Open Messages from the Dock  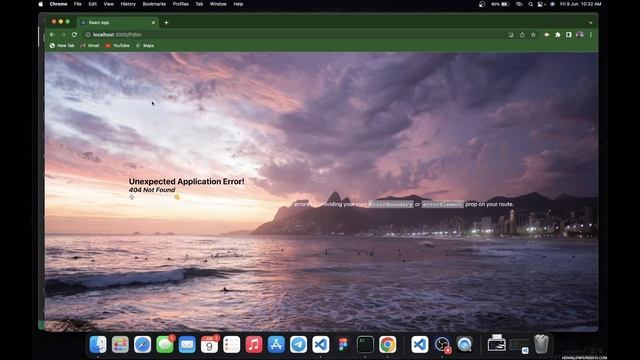(x=165, y=344)
